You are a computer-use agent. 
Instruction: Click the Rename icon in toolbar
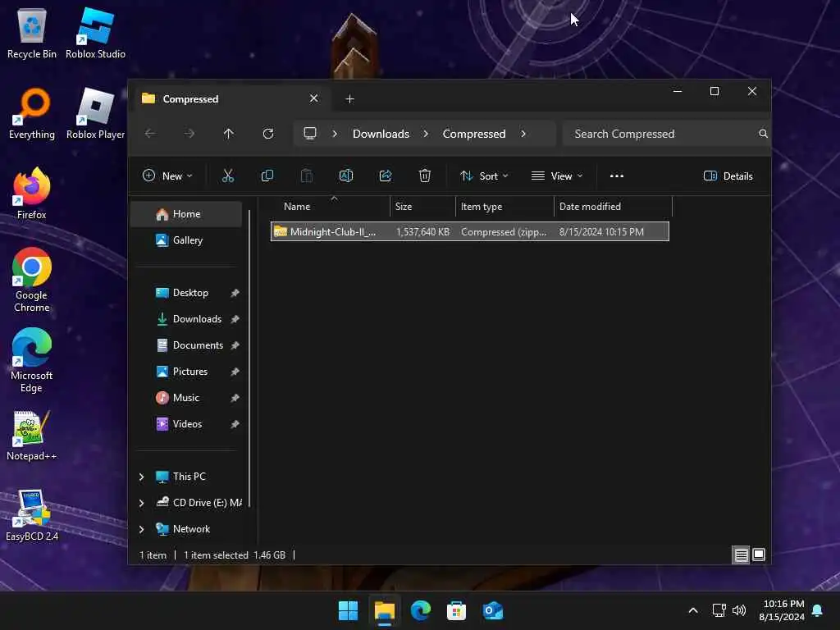coord(346,176)
